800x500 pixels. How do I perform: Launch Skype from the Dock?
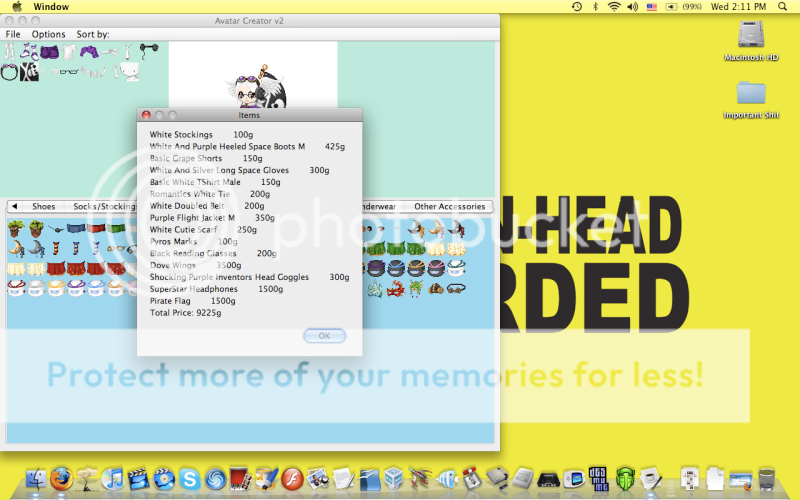(x=189, y=478)
